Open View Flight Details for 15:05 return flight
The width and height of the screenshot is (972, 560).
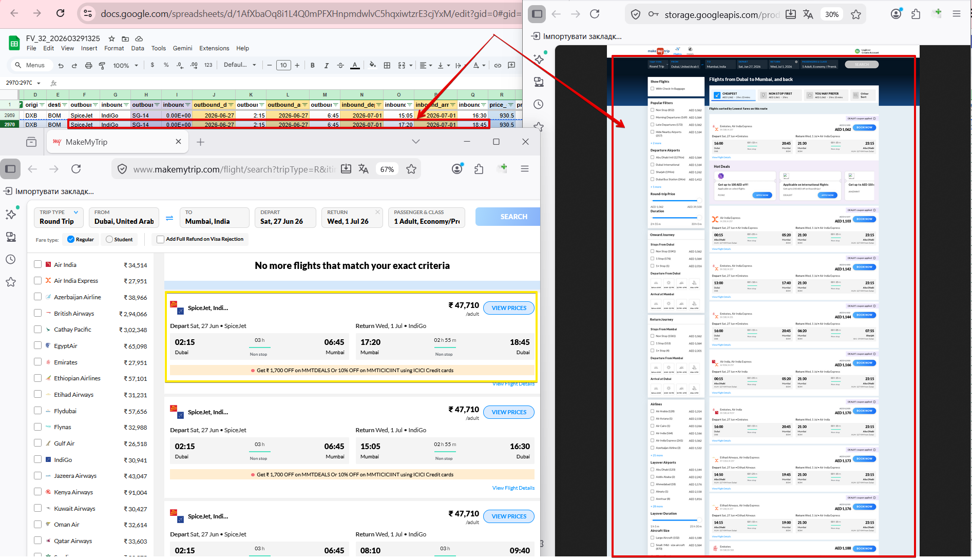[513, 488]
